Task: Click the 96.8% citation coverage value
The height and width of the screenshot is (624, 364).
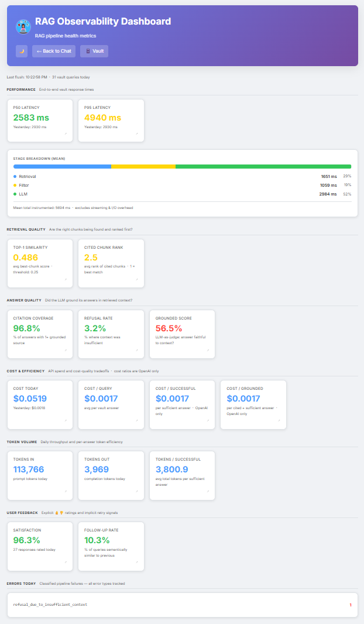Action: point(27,328)
